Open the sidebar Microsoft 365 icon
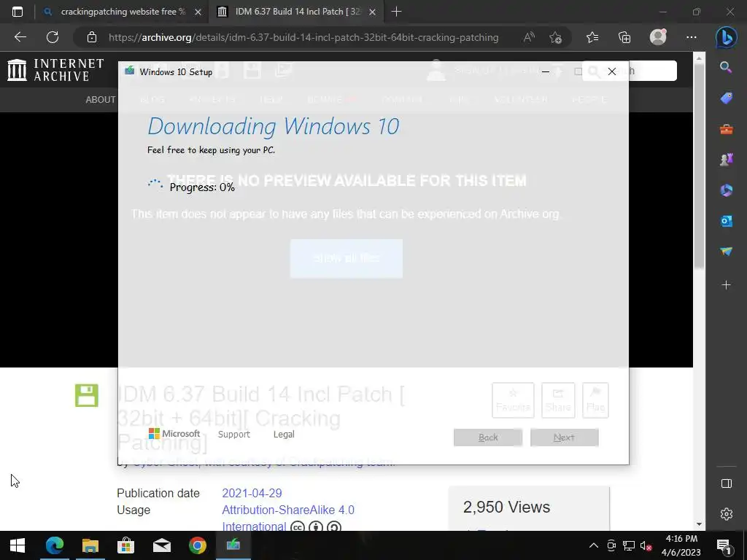This screenshot has width=747, height=560. pyautogui.click(x=726, y=190)
